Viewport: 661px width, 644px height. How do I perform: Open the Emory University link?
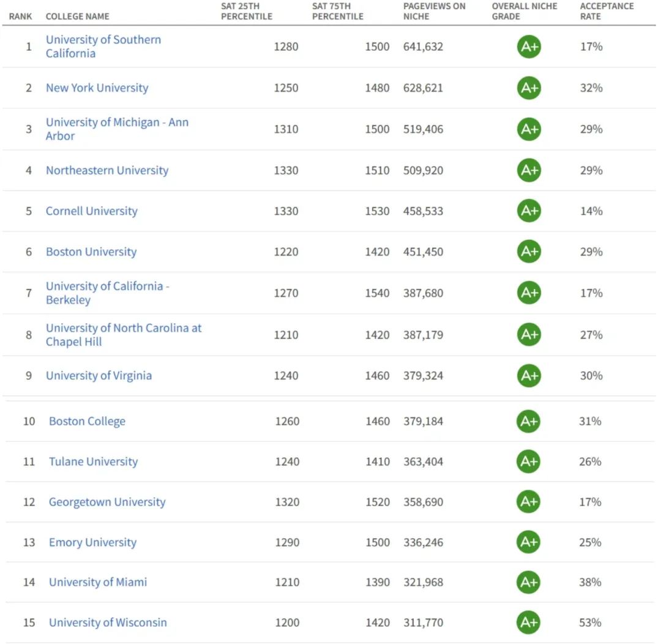coord(92,542)
